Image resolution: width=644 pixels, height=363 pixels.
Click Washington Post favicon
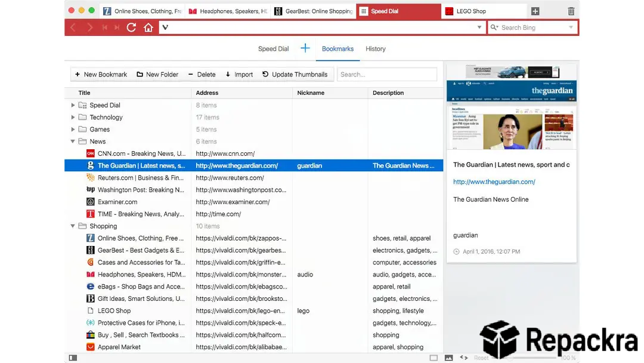[x=91, y=189]
